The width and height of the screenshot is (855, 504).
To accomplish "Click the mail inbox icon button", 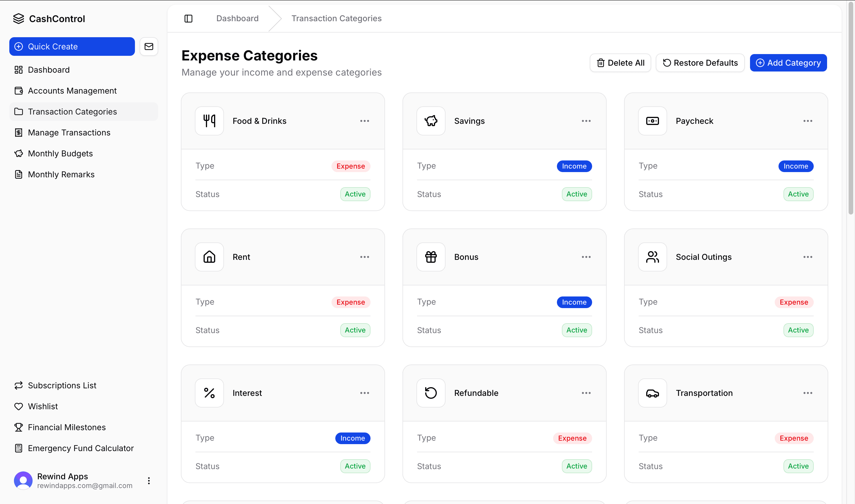I will pos(149,47).
